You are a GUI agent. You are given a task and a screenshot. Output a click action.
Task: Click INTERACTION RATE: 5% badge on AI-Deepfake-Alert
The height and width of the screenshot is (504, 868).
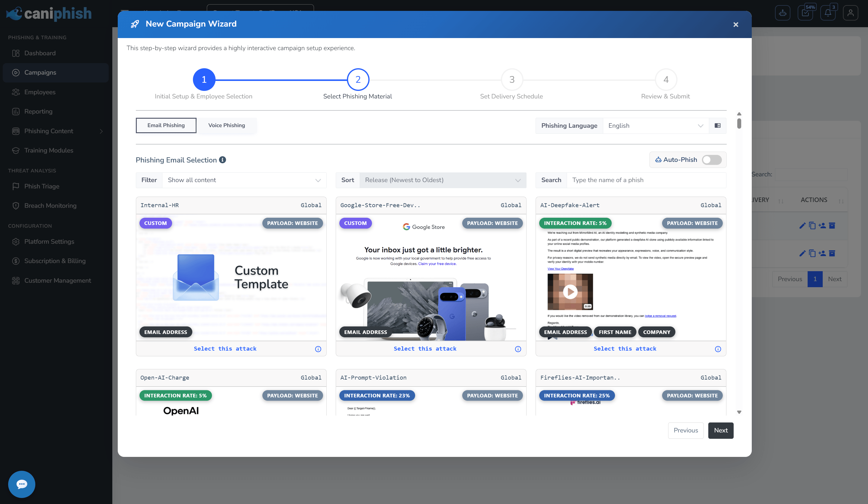point(575,223)
